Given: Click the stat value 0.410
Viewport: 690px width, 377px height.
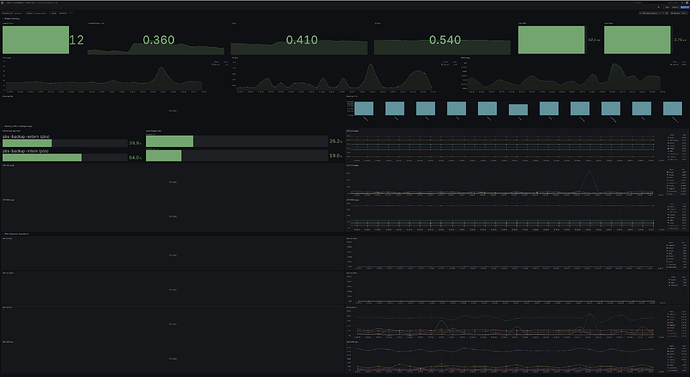Looking at the screenshot, I should 301,40.
